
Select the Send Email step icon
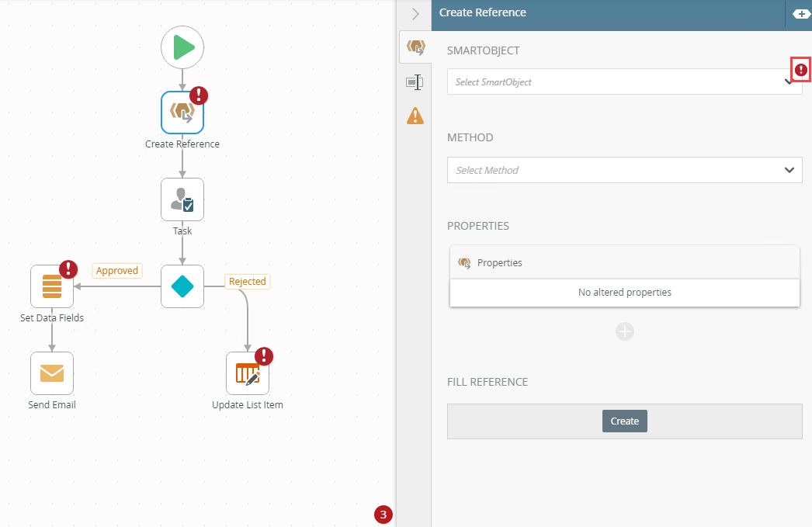click(52, 373)
